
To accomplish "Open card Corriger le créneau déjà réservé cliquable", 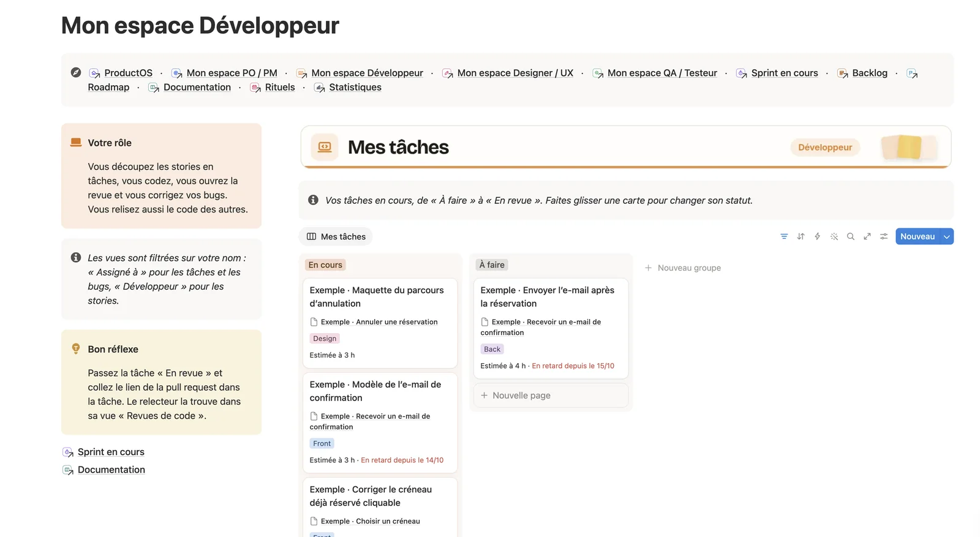I will tap(380, 507).
